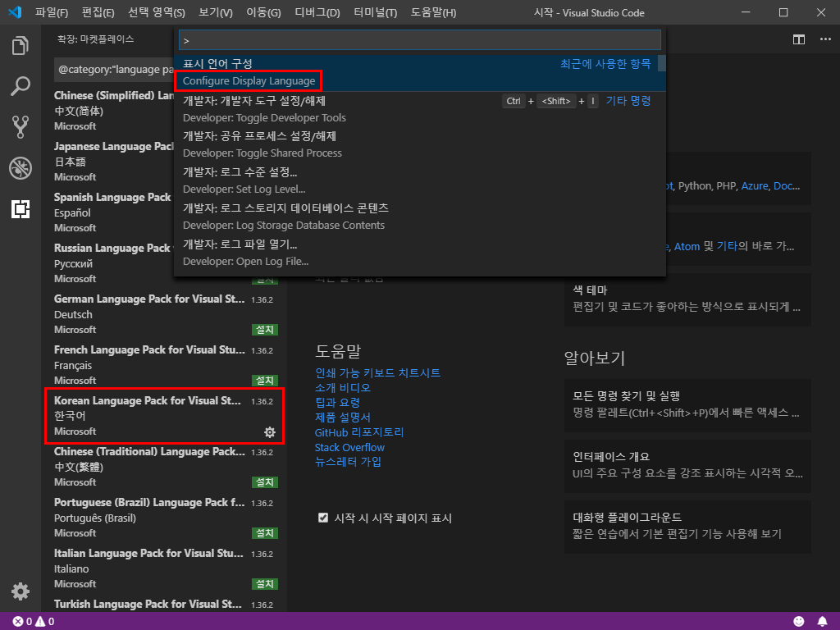840x630 pixels.
Task: Open the printable keyboard cheatsheet link
Action: click(x=377, y=373)
